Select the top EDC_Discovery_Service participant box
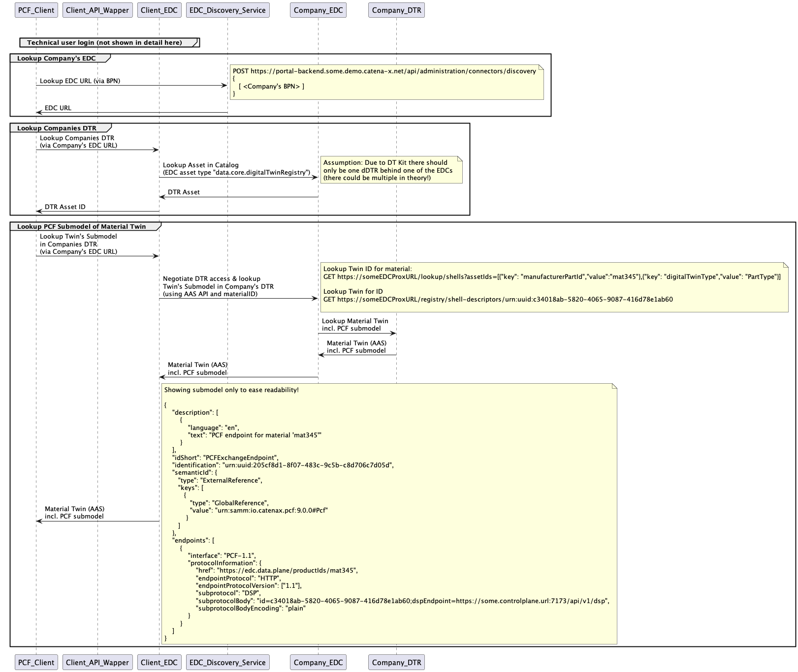798x672 pixels. click(x=227, y=10)
